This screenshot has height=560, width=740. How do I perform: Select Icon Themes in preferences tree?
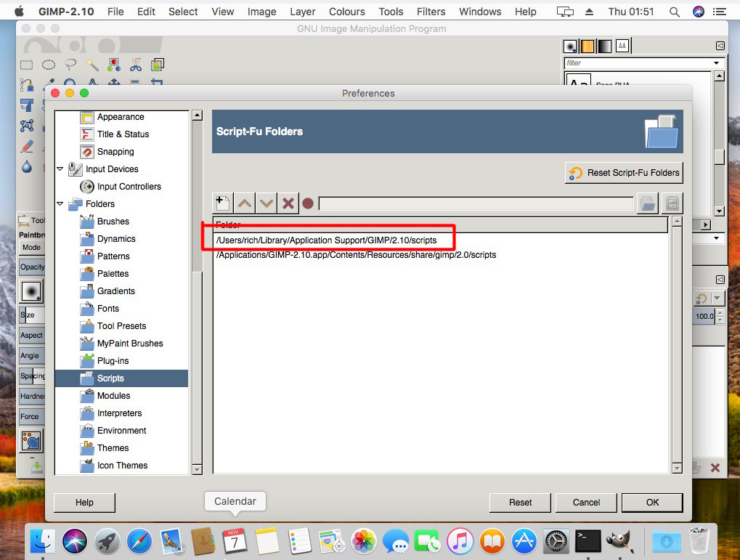(x=122, y=466)
